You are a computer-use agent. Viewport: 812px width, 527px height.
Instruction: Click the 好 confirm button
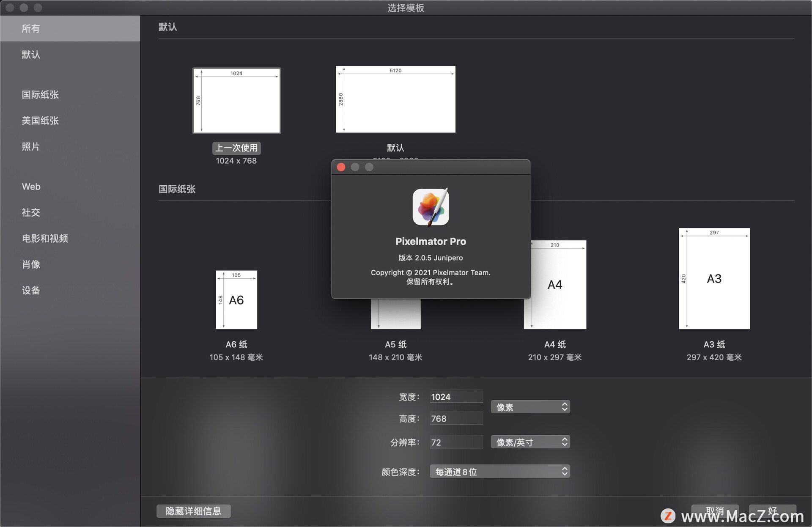pyautogui.click(x=773, y=511)
